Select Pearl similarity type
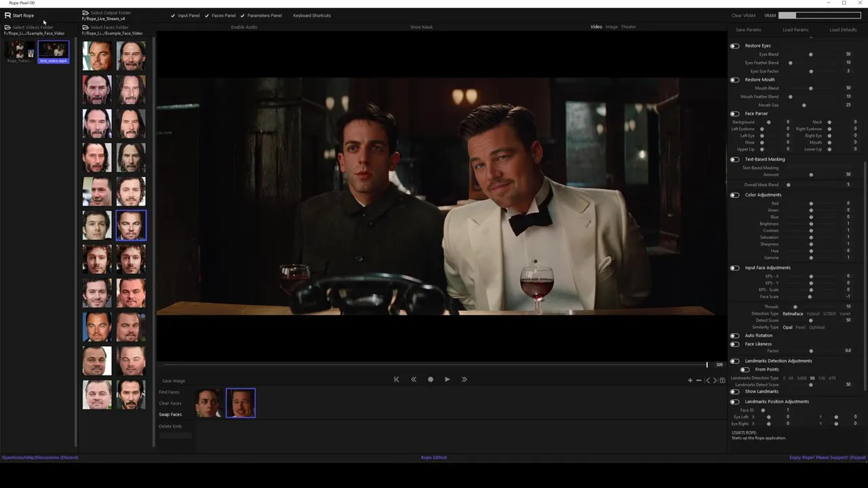The height and width of the screenshot is (488, 868). click(801, 327)
